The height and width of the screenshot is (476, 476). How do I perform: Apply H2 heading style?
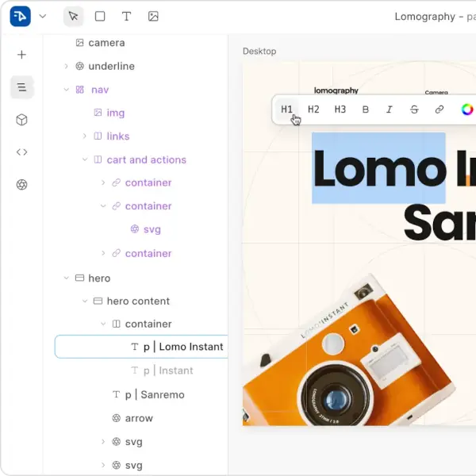coord(313,109)
